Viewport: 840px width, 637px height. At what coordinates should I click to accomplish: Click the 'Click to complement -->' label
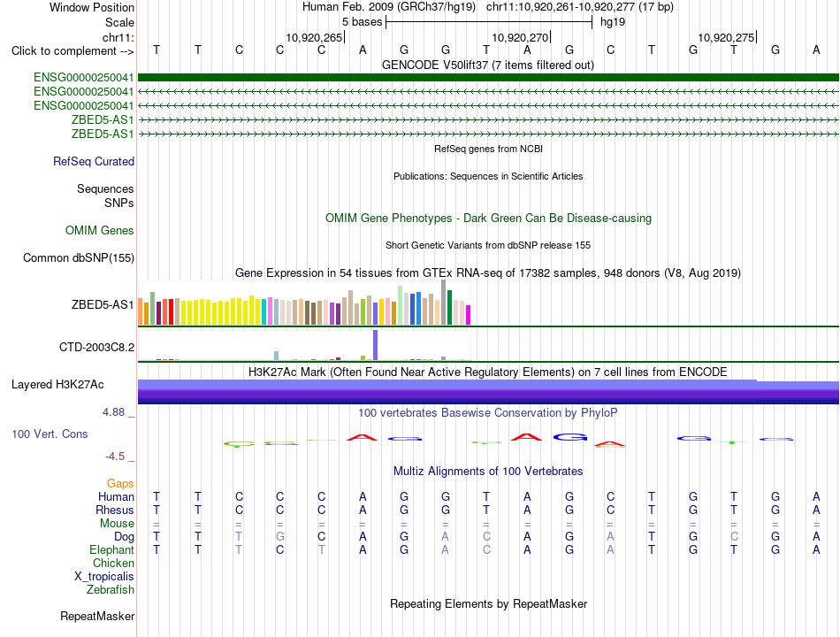[73, 51]
